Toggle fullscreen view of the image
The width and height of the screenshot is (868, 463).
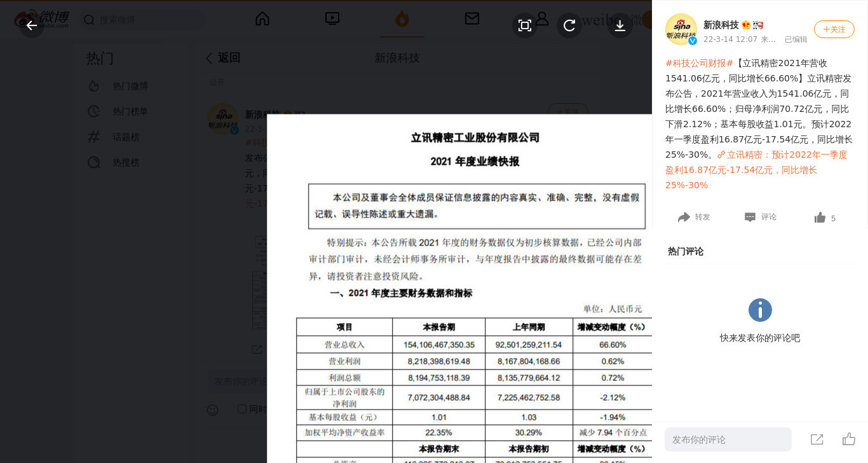coord(525,25)
